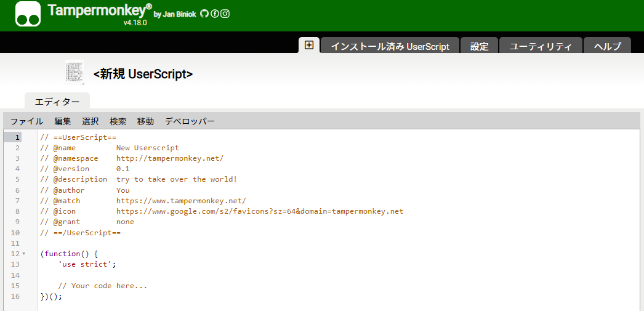Open the 選択 menu

pyautogui.click(x=90, y=121)
